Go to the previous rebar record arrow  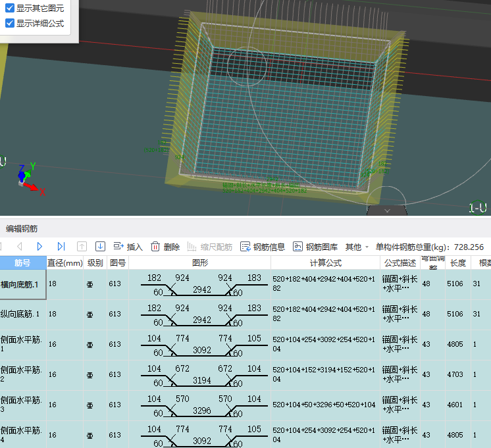[x=19, y=247]
